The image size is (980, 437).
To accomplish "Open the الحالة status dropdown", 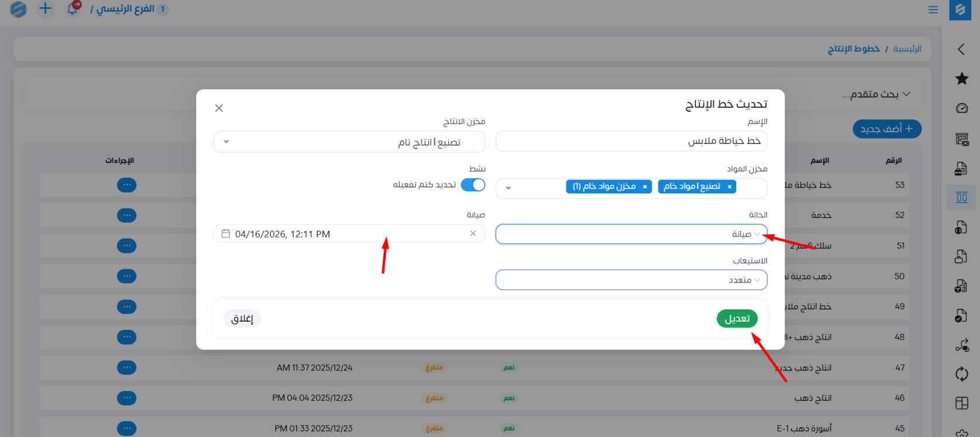I will coord(631,234).
